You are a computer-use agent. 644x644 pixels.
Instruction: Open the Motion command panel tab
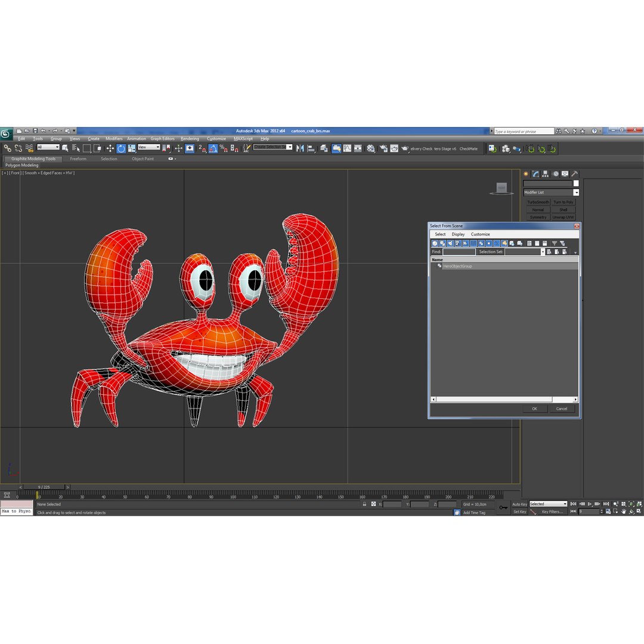coord(555,174)
